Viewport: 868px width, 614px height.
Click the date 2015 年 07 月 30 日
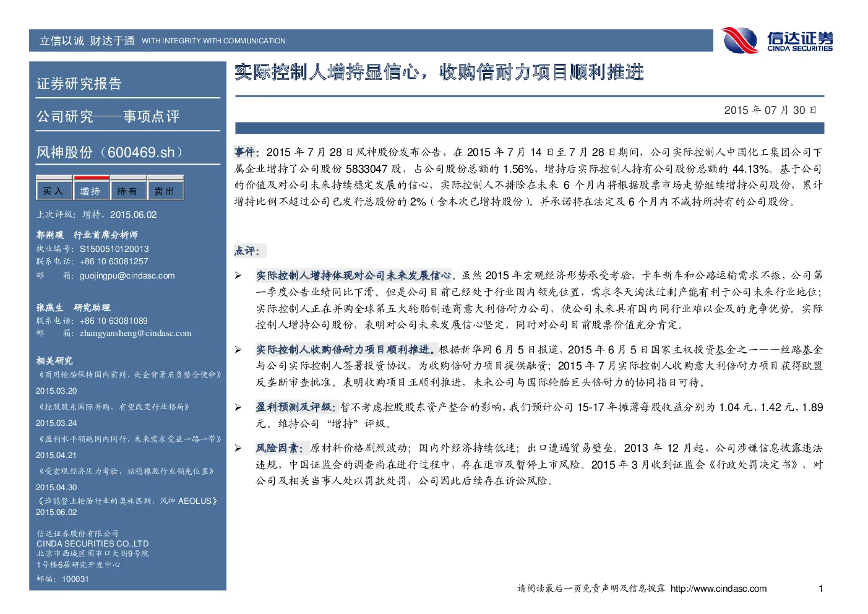[771, 110]
